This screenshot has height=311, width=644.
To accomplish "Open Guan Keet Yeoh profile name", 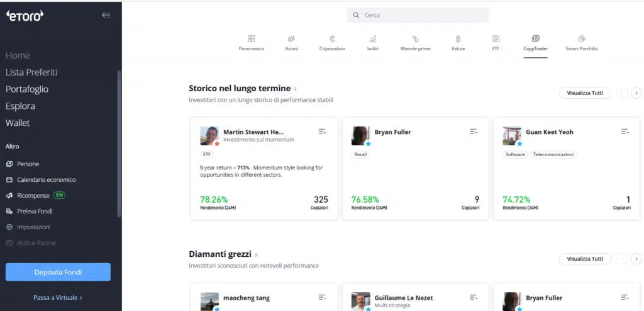I will (x=550, y=132).
